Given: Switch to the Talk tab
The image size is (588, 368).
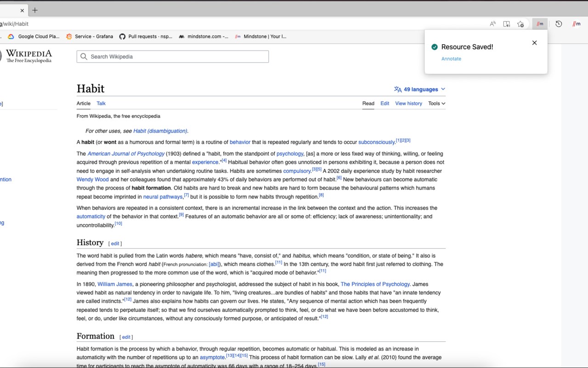Looking at the screenshot, I should pyautogui.click(x=101, y=103).
